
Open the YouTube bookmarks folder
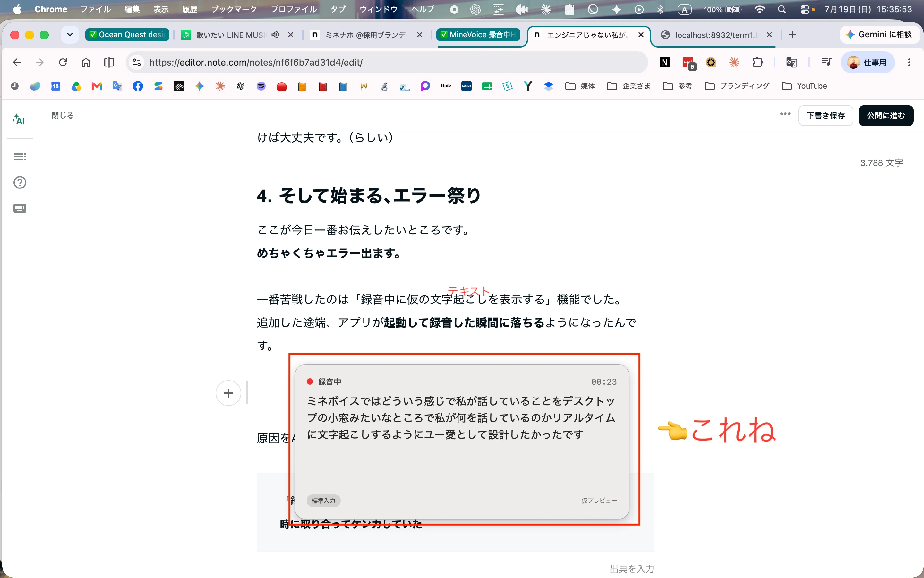804,86
